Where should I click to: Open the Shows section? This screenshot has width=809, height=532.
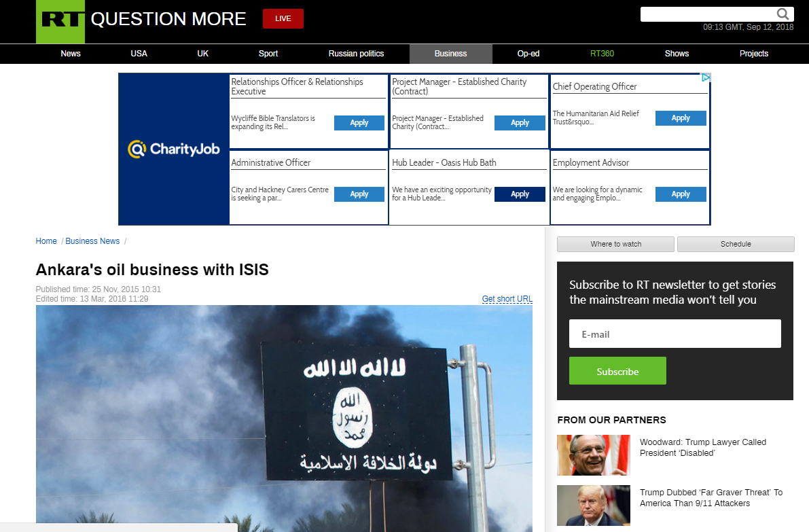point(677,54)
